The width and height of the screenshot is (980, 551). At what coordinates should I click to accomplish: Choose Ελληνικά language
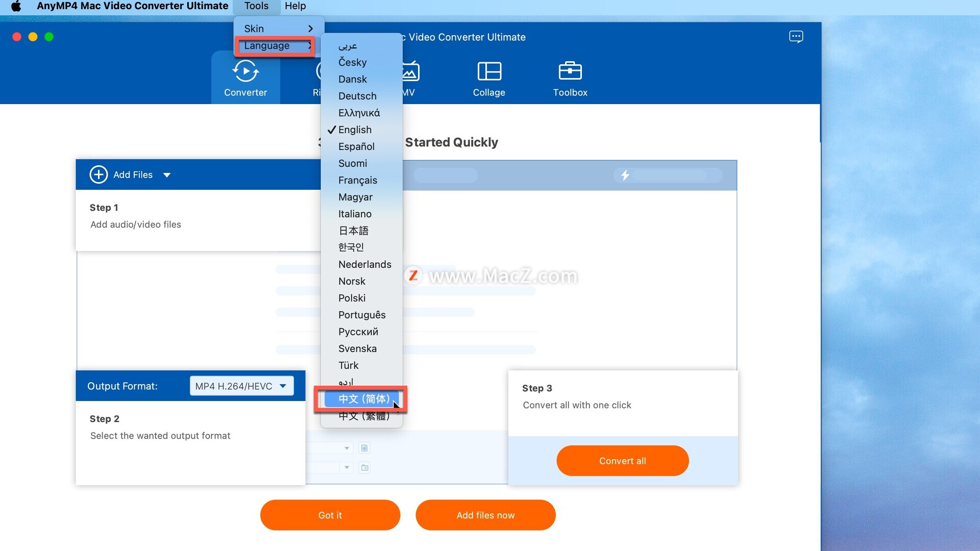click(x=361, y=113)
